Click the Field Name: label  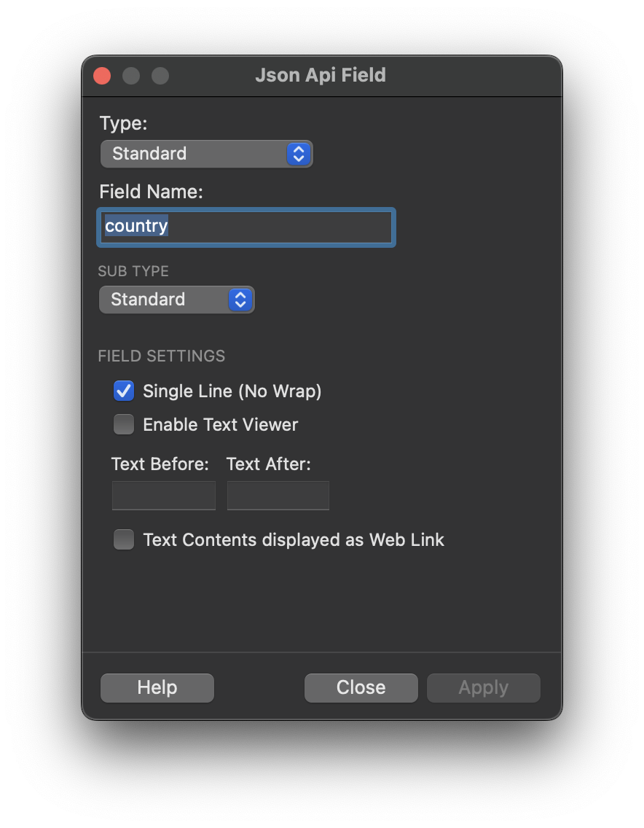(x=151, y=192)
